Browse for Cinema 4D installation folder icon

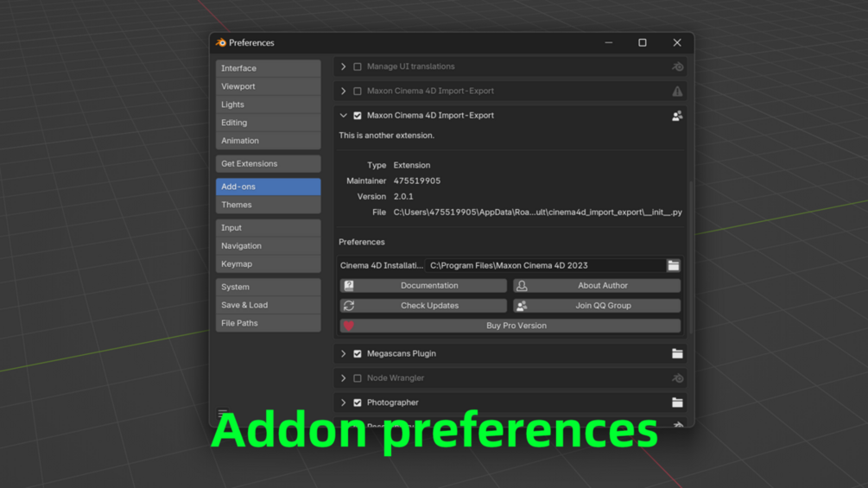point(673,265)
